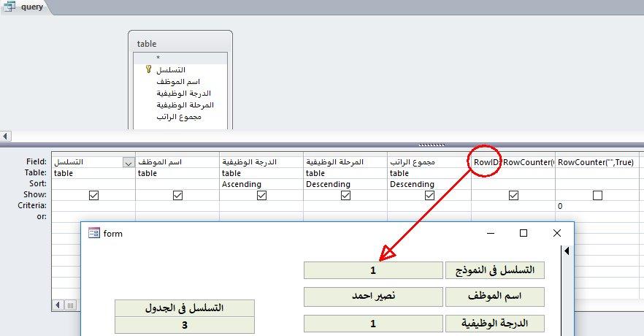Select الدرجة الوظيفية in the table field list
This screenshot has width=644, height=336.
[183, 93]
